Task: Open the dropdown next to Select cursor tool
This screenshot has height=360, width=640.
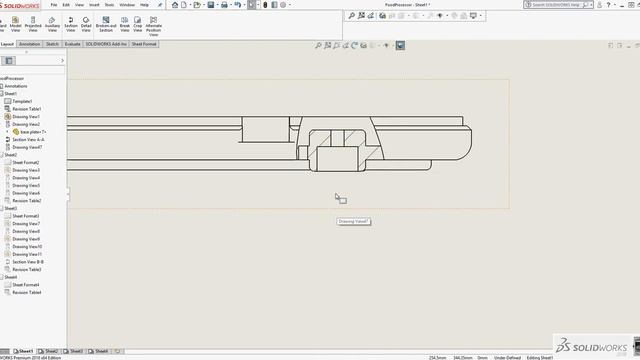Action: 258,5
